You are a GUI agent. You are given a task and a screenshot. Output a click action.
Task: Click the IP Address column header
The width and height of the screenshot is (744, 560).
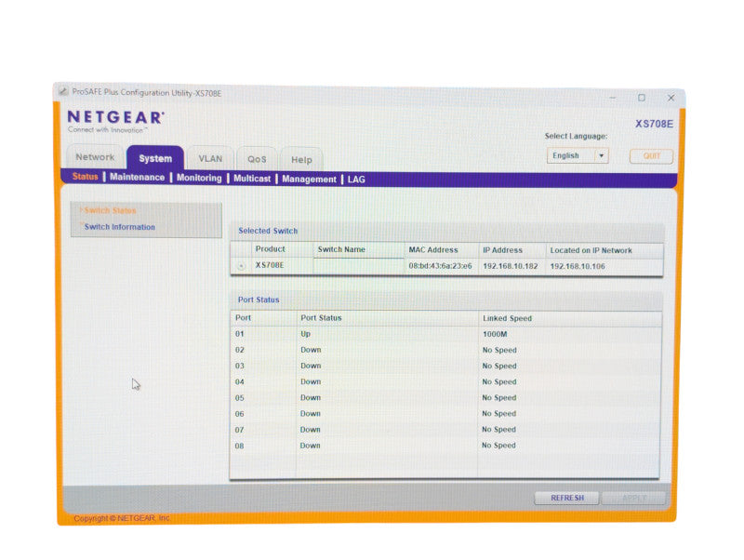click(502, 250)
